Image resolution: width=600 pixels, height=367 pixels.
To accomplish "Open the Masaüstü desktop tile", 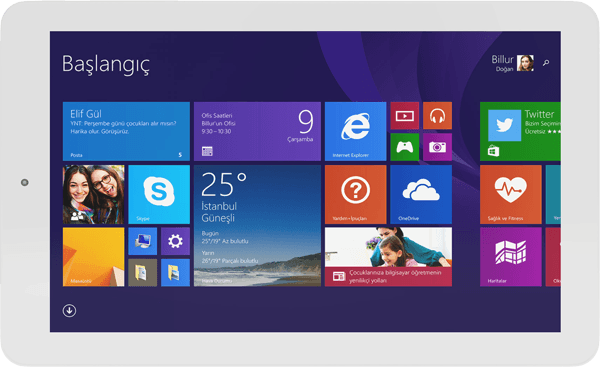I will (x=93, y=257).
